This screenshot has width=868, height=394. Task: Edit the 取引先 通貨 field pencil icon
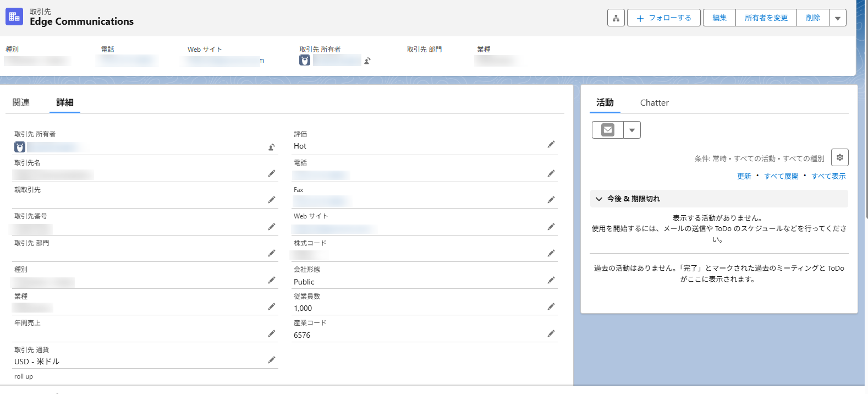[x=272, y=360]
